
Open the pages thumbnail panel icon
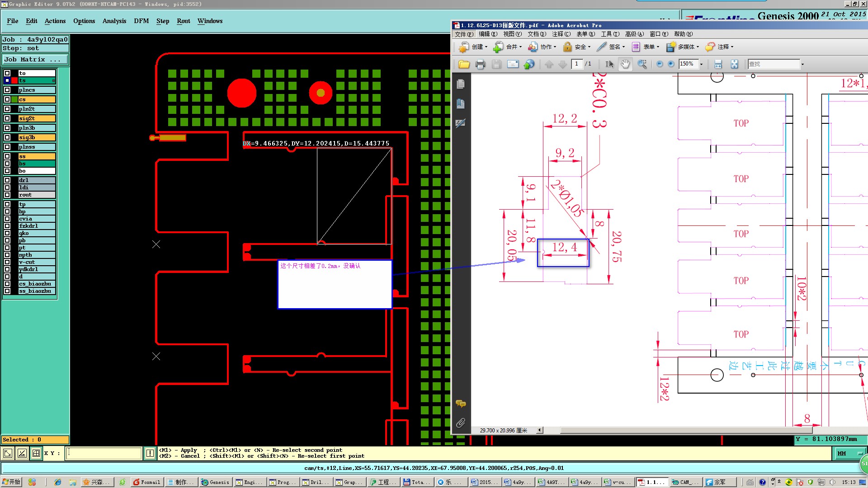pyautogui.click(x=460, y=84)
